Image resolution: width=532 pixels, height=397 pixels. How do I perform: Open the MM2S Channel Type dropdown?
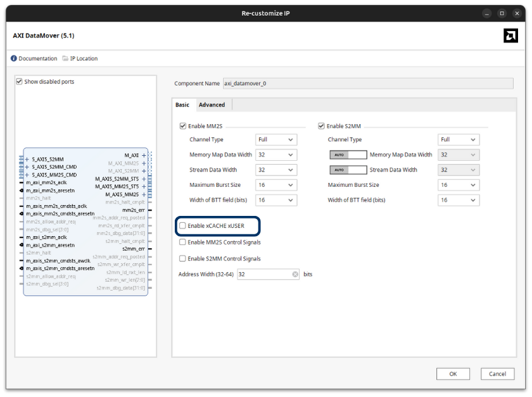point(276,139)
